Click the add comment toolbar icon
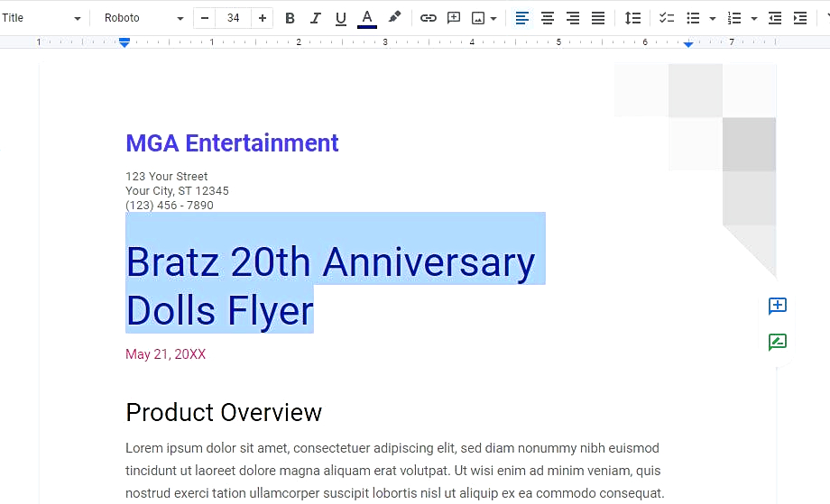Viewport: 830px width, 504px height. [x=454, y=18]
